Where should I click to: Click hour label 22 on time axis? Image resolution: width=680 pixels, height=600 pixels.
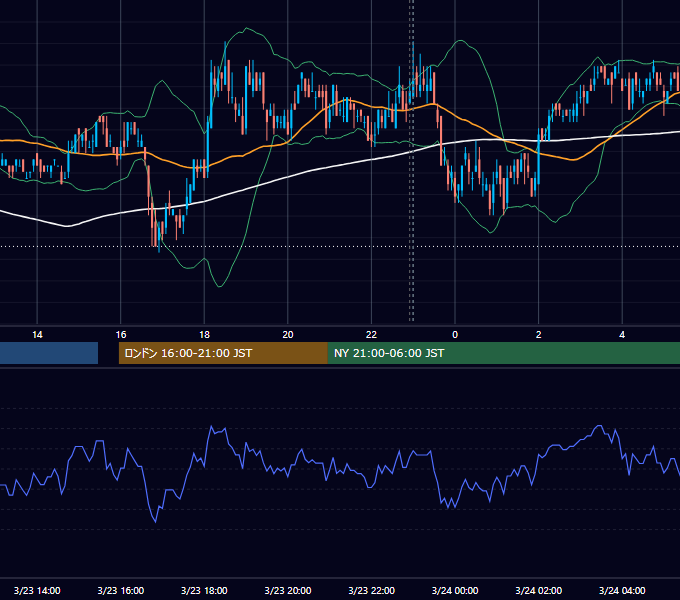(x=372, y=335)
